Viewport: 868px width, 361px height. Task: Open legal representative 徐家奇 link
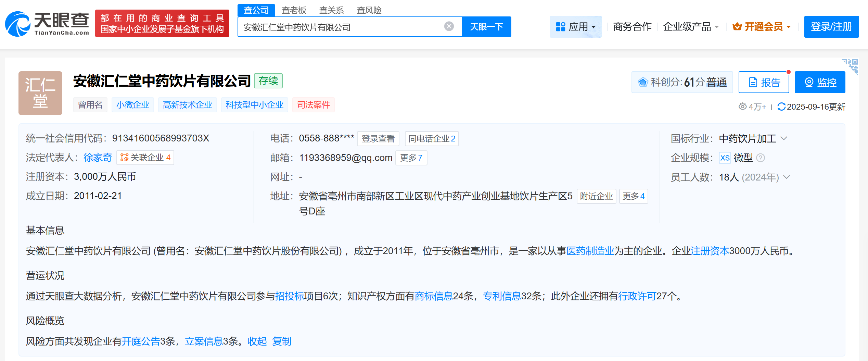[98, 158]
